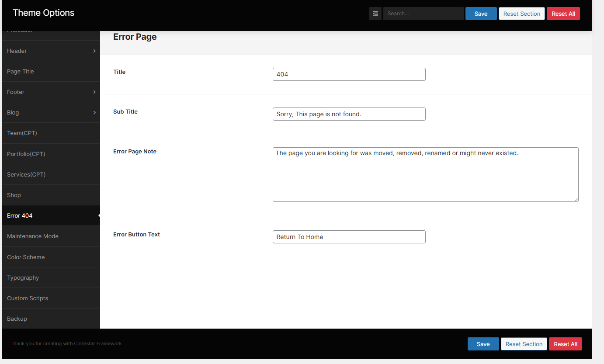604x364 pixels.
Task: Go to Portfolio(CPT) options
Action: coord(26,154)
